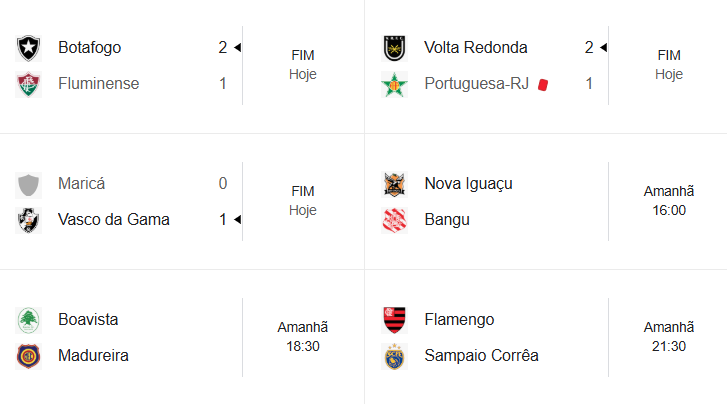727x404 pixels.
Task: Click the Portuguesa-RJ green star crest
Action: pos(394,84)
